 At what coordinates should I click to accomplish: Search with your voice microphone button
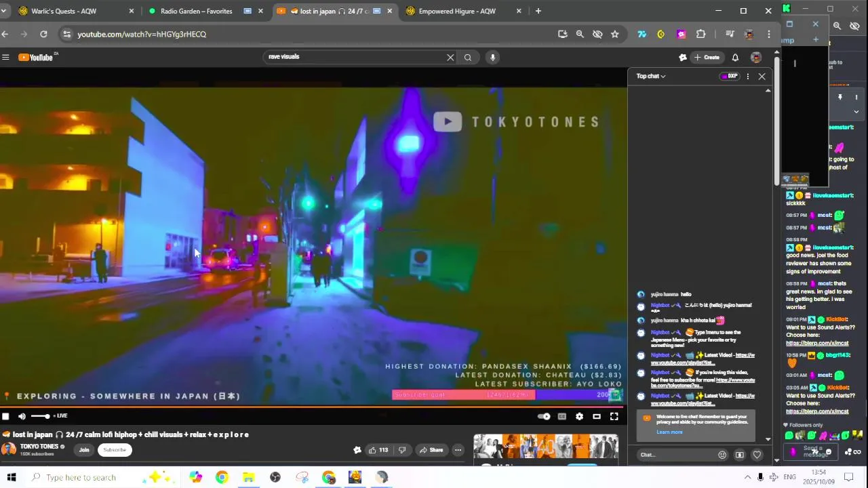(493, 58)
